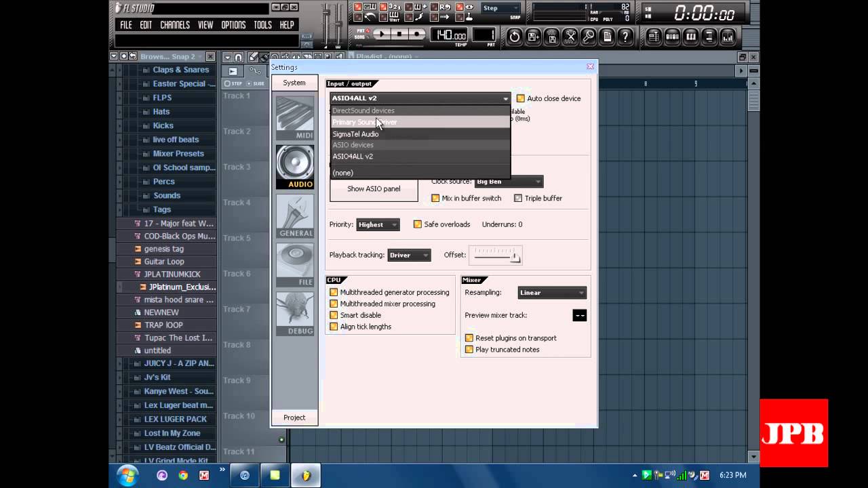Open the Playlist view icon
The width and height of the screenshot is (868, 488).
pyautogui.click(x=654, y=36)
